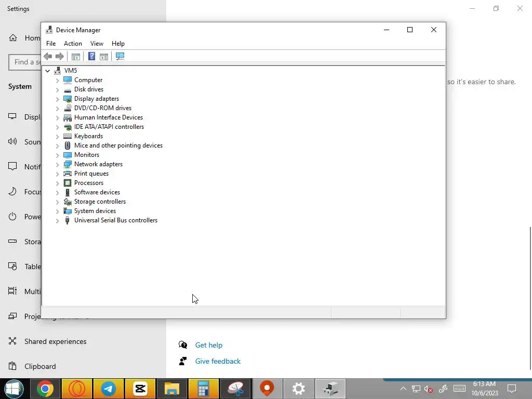Select the Monitors tree item
This screenshot has height=399, width=532.
point(87,155)
